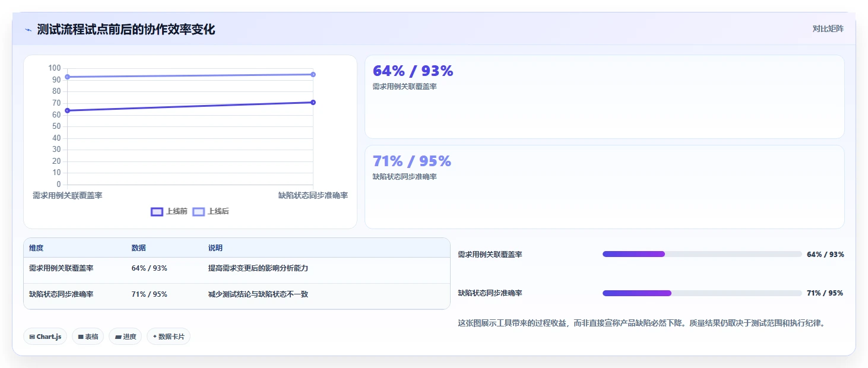868x368 pixels.
Task: Click the footnote starting 这张图展示工具带来的过程收益
Action: [x=642, y=323]
